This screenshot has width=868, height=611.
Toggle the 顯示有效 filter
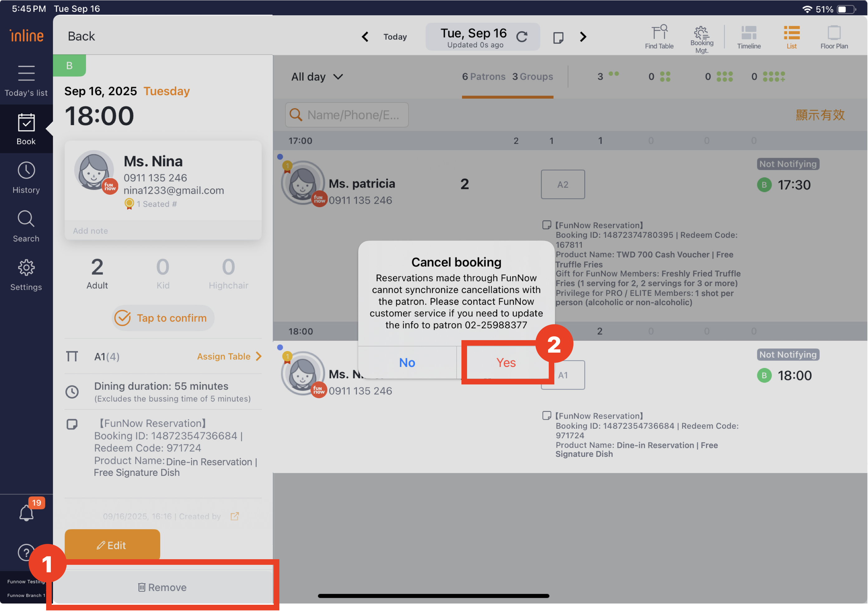coord(820,115)
